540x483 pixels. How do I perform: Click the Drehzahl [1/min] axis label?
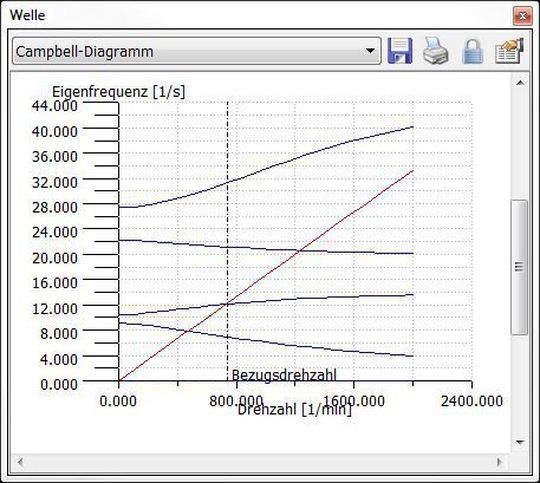294,410
